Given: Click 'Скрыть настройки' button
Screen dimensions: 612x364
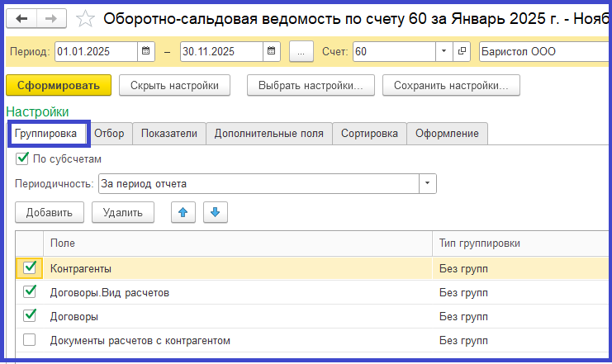Looking at the screenshot, I should (174, 85).
